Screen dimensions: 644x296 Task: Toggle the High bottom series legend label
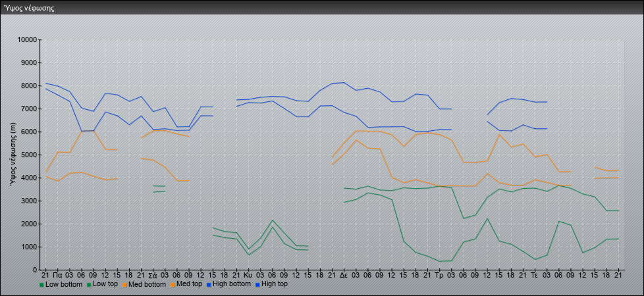click(x=232, y=284)
